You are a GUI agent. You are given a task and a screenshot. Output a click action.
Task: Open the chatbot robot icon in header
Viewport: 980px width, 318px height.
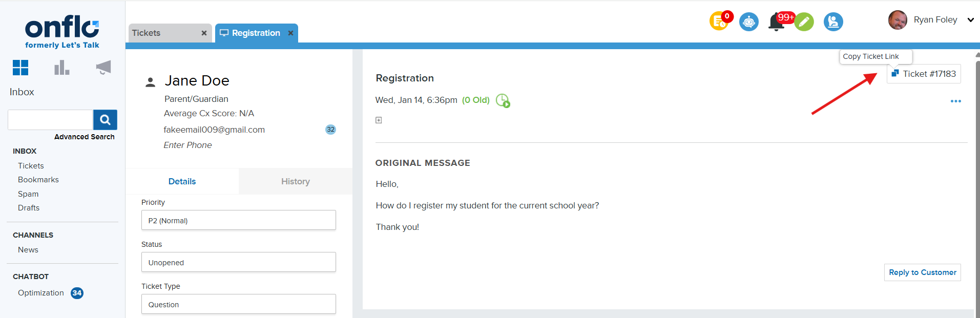749,22
